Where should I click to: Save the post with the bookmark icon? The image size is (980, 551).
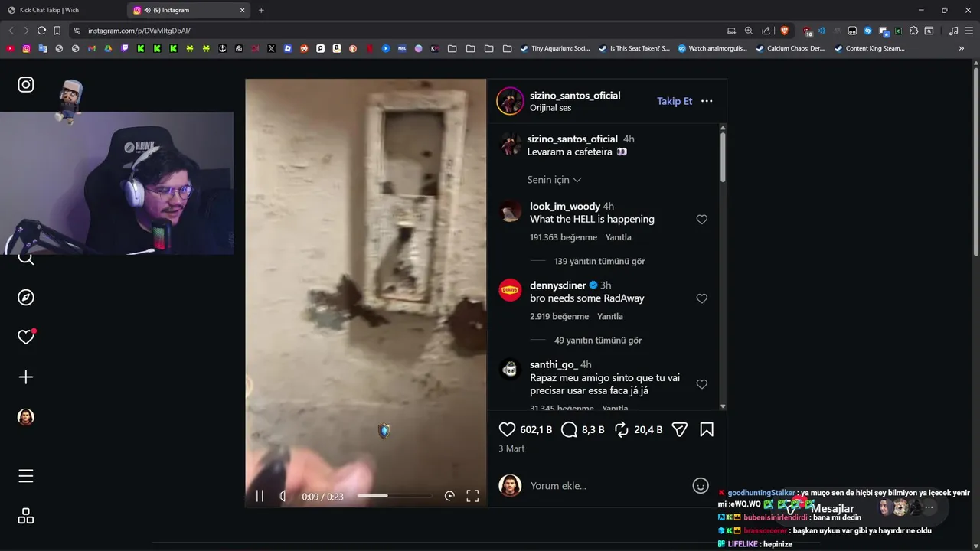tap(707, 430)
